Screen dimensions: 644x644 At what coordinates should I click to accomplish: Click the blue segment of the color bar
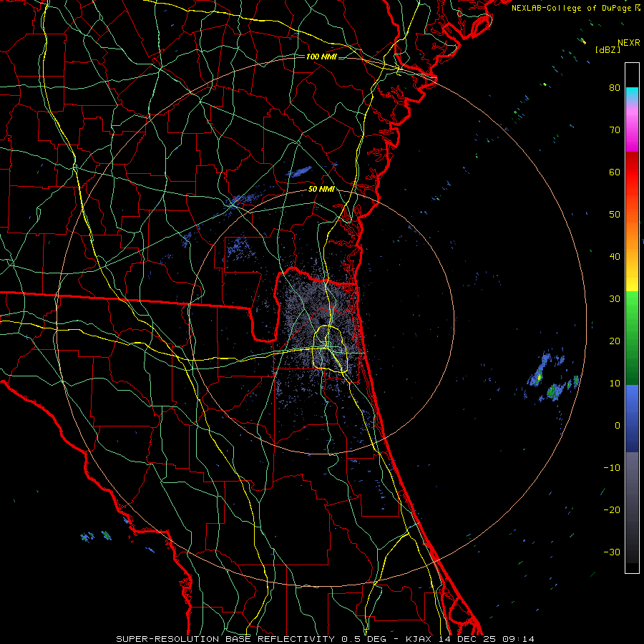(632, 419)
